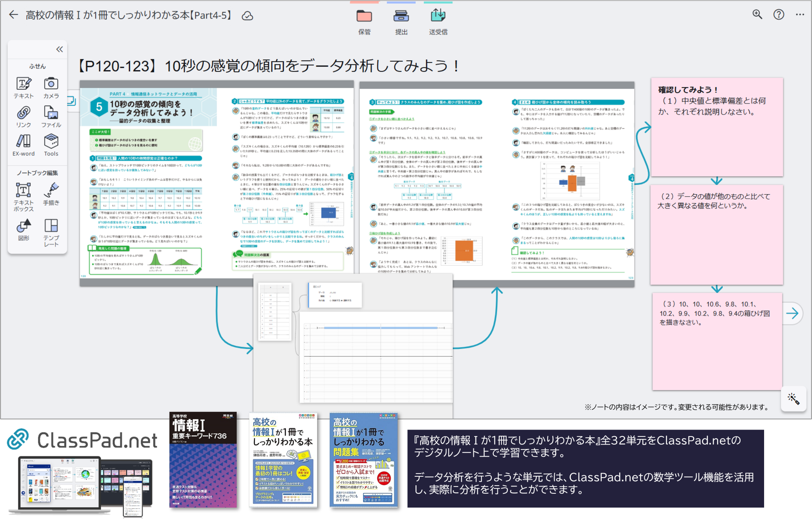Click the notebook title 高校の情報Ⅰ Part4-5
The width and height of the screenshot is (812, 521).
coord(128,15)
